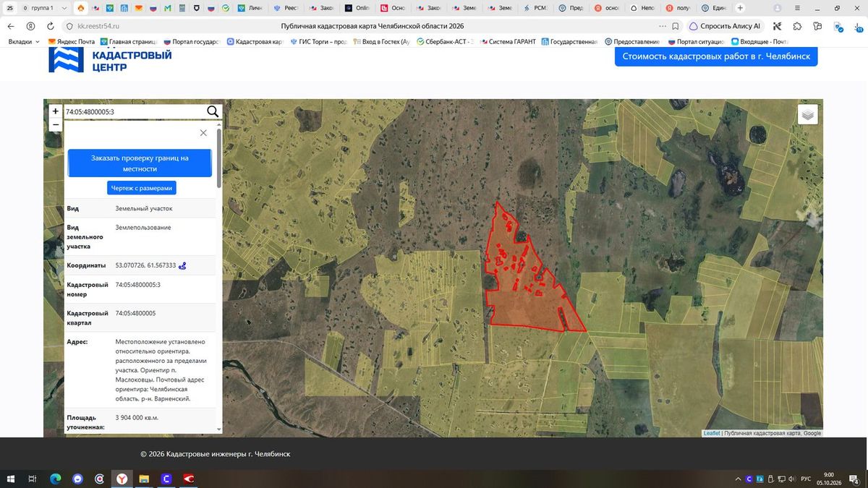
Task: Open the Windows Start menu
Action: pyautogui.click(x=11, y=479)
